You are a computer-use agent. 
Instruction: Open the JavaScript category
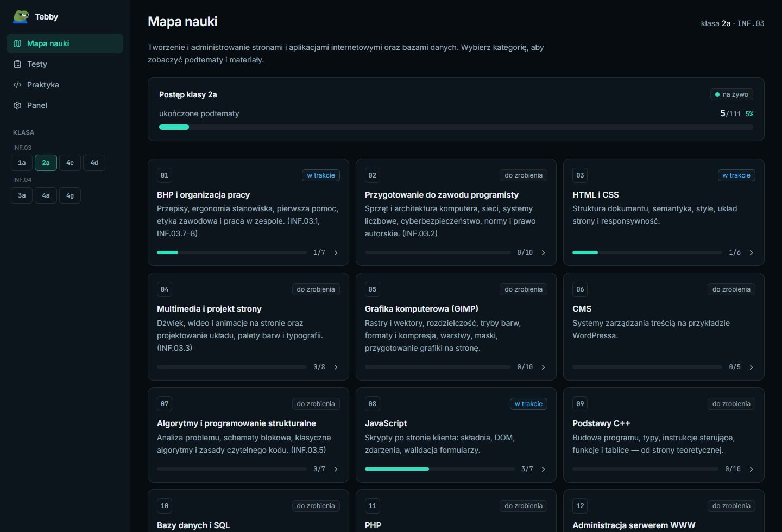[456, 435]
